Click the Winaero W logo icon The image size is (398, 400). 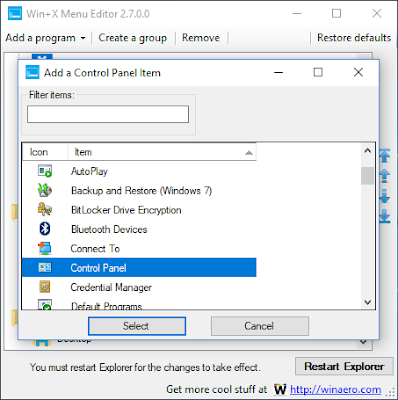(280, 389)
